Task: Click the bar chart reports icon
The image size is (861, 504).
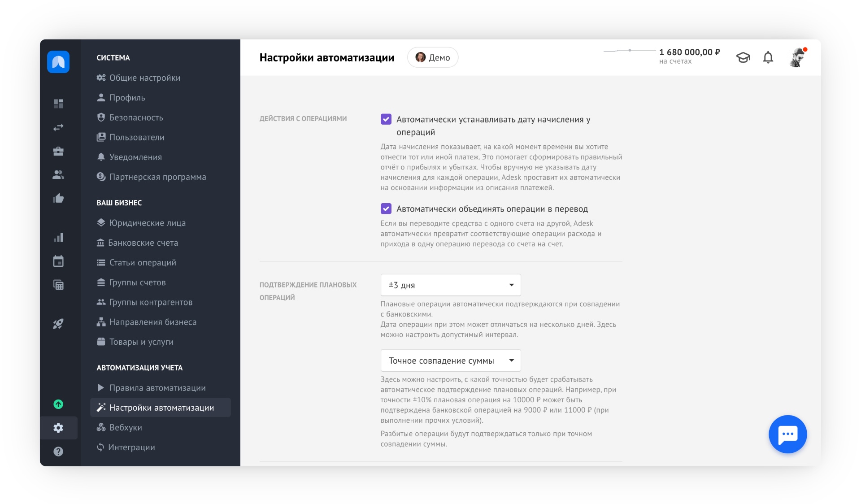Action: pos(58,238)
